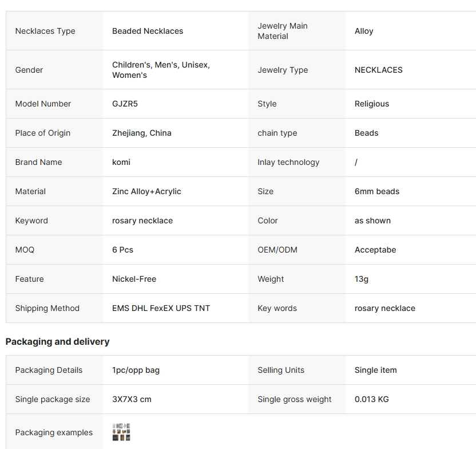476x449 pixels.
Task: Select the Packaging Details value 1pc/opp bag
Action: pos(136,370)
